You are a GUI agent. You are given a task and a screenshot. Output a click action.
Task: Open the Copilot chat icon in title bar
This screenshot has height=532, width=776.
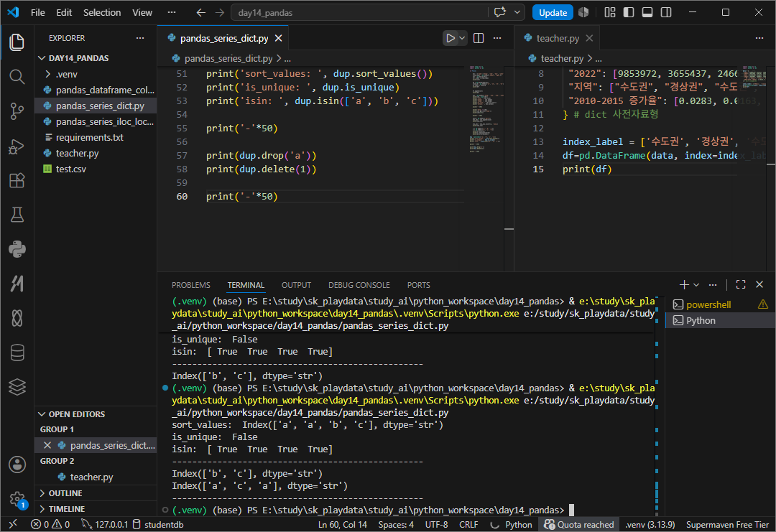click(500, 12)
